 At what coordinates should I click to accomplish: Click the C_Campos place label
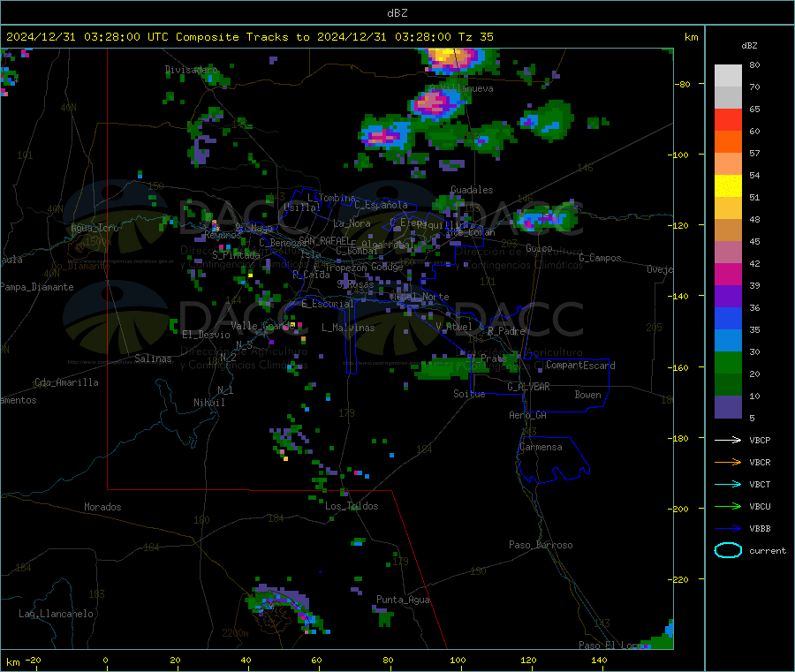(x=600, y=258)
